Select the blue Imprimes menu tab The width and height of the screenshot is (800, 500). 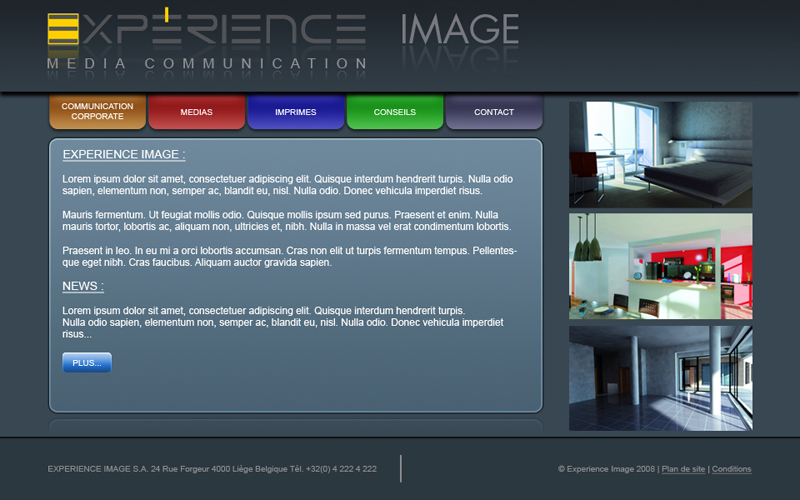click(295, 111)
